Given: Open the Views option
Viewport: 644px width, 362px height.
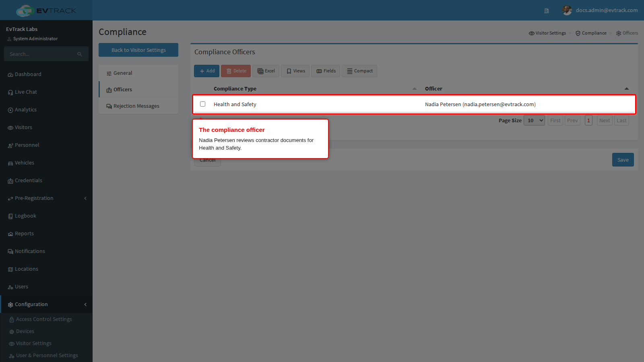Looking at the screenshot, I should (x=295, y=71).
